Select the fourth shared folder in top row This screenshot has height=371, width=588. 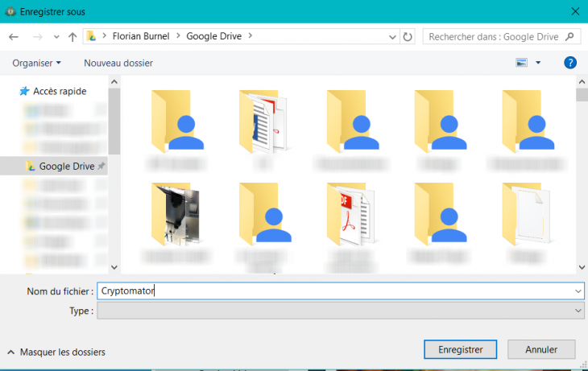coord(441,122)
